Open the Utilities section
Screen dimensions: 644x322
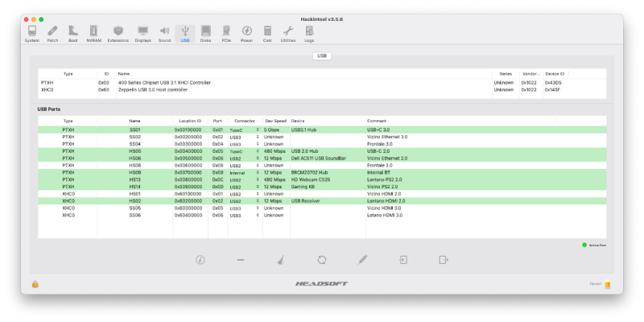pyautogui.click(x=288, y=34)
